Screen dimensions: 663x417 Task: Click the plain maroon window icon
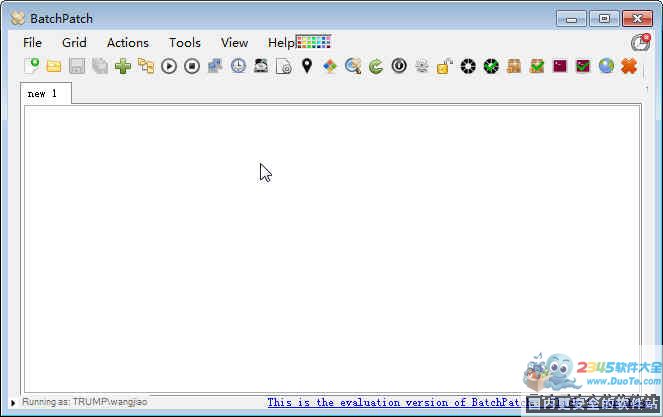[x=560, y=66]
